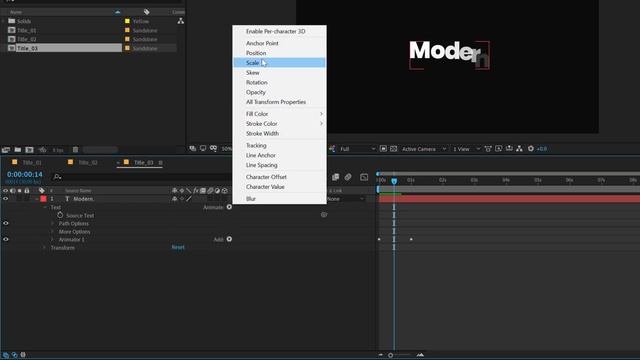
Task: Delete selected project item with trash icon
Action: (x=76, y=150)
